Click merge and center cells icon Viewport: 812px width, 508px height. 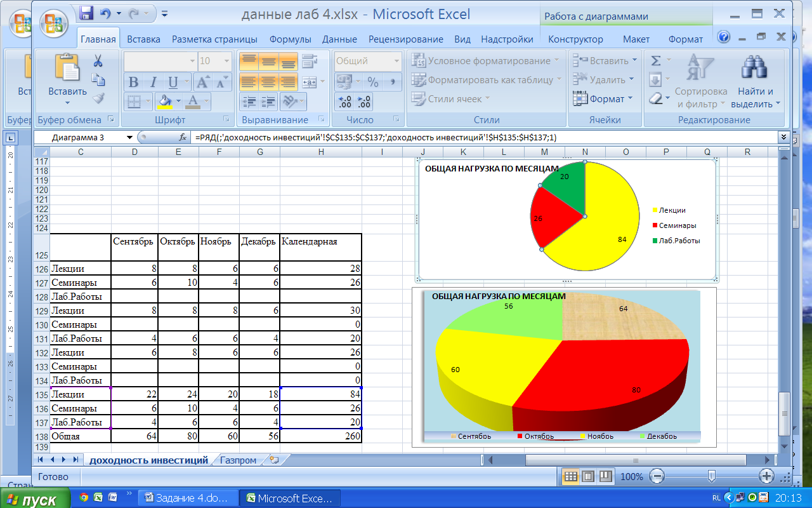click(310, 81)
